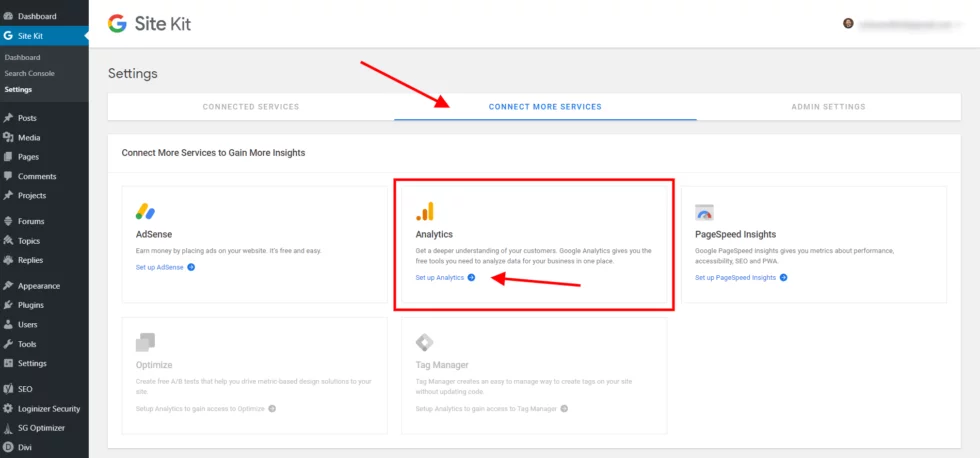Click the Plugins plug icon
Screen dimensions: 980x458
tap(8, 306)
